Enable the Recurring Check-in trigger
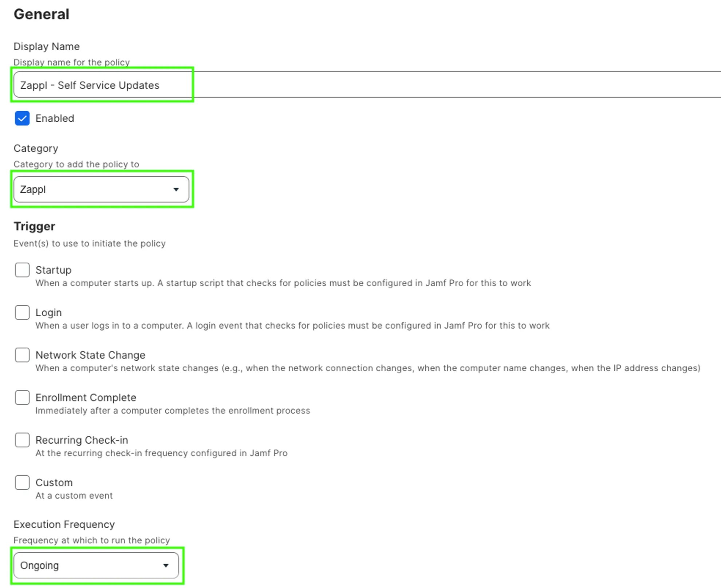 pyautogui.click(x=22, y=440)
